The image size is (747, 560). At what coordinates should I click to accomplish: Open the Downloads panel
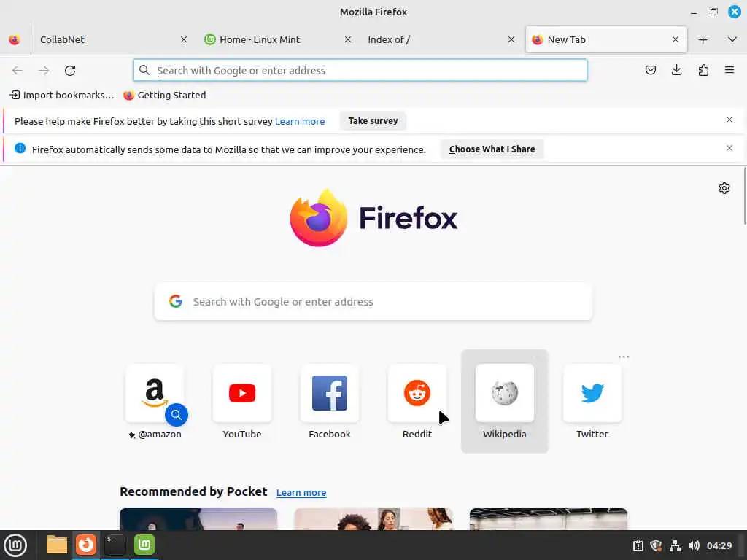[676, 71]
